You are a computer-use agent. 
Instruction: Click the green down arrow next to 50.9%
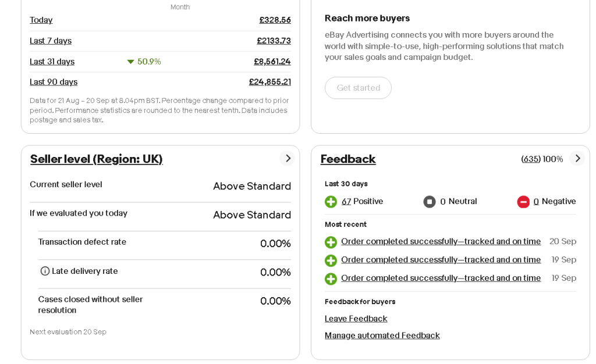click(131, 62)
